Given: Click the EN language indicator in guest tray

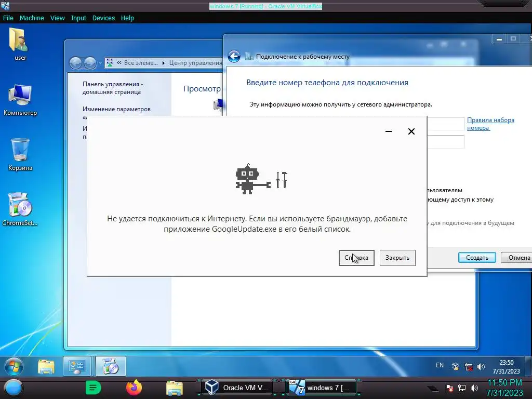Looking at the screenshot, I should point(440,365).
